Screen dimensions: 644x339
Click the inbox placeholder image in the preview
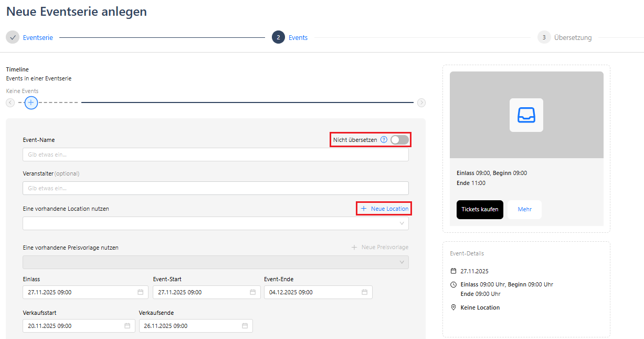526,115
